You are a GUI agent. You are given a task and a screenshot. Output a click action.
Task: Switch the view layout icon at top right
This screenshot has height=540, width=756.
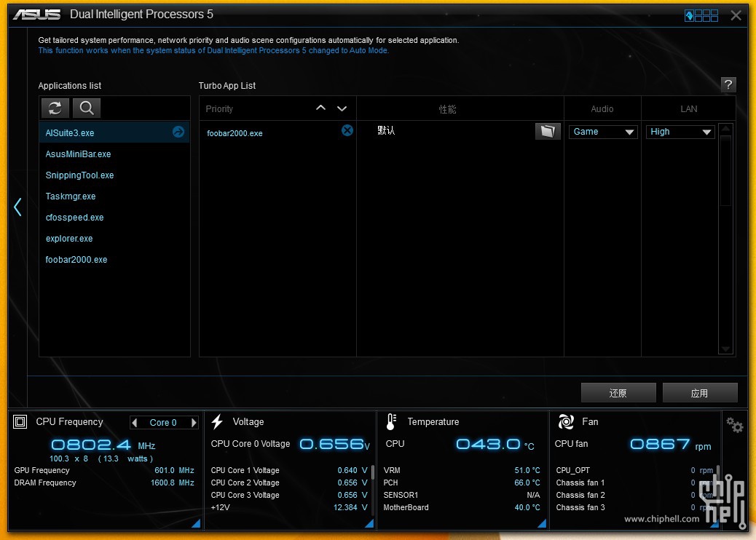[701, 16]
